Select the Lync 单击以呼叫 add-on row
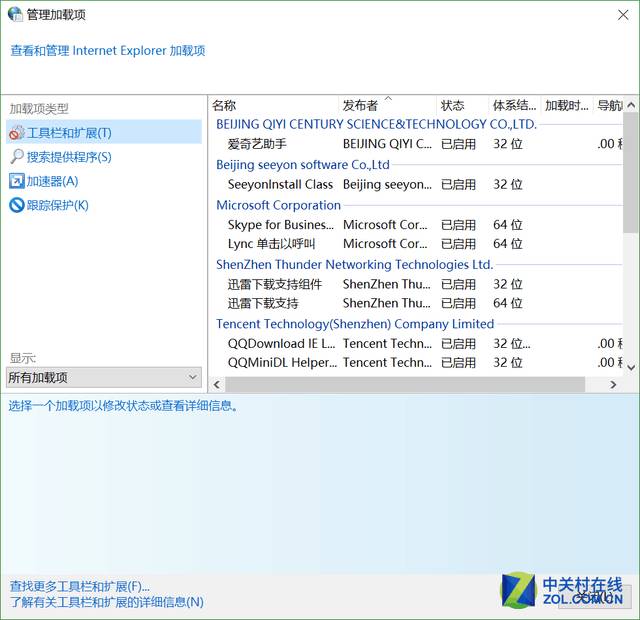 click(416, 244)
